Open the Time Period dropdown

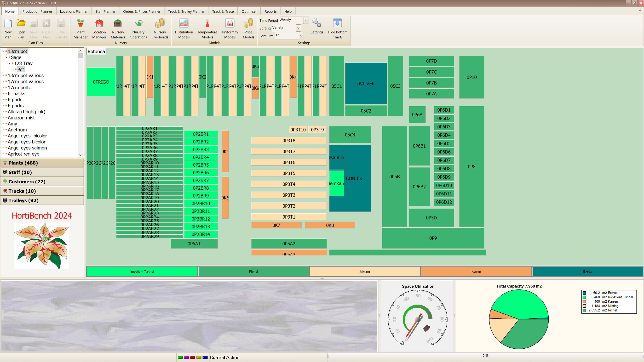(305, 20)
